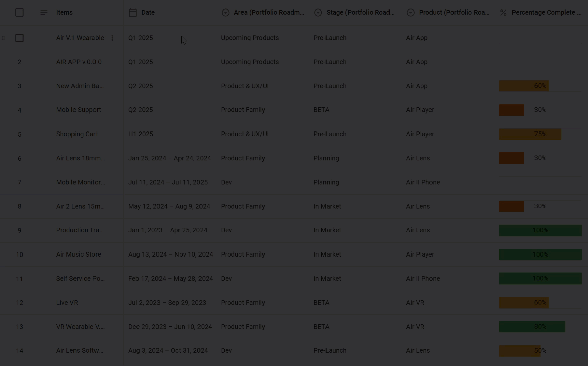Click the Items column header
The height and width of the screenshot is (366, 588).
[x=64, y=13]
